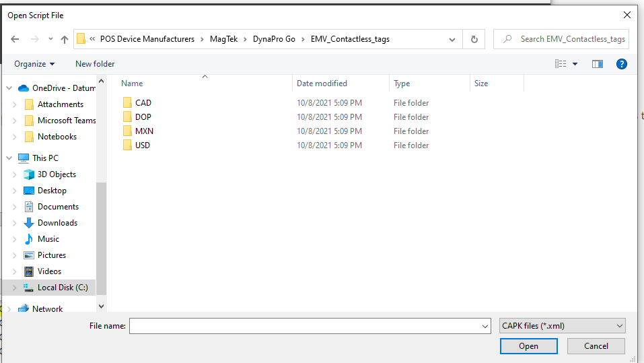Click the Search EMV_Contactless_tags field
The width and height of the screenshot is (644, 363).
(x=572, y=39)
